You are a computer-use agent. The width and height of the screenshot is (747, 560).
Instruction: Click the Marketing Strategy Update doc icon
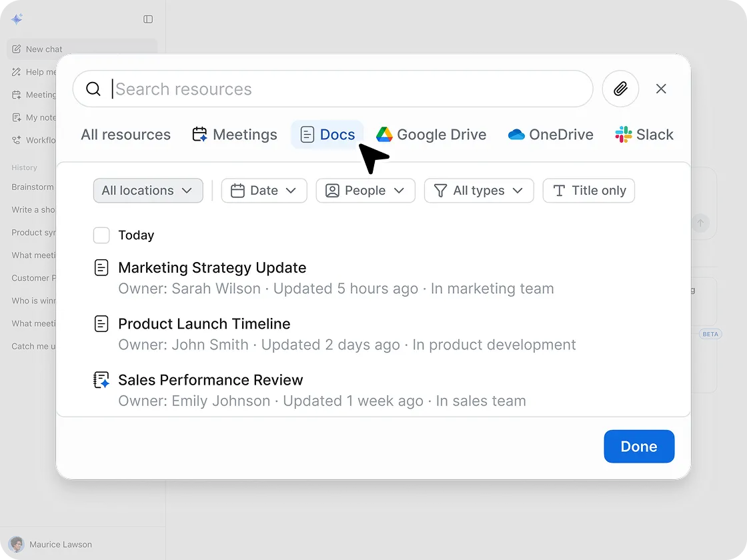(x=101, y=268)
